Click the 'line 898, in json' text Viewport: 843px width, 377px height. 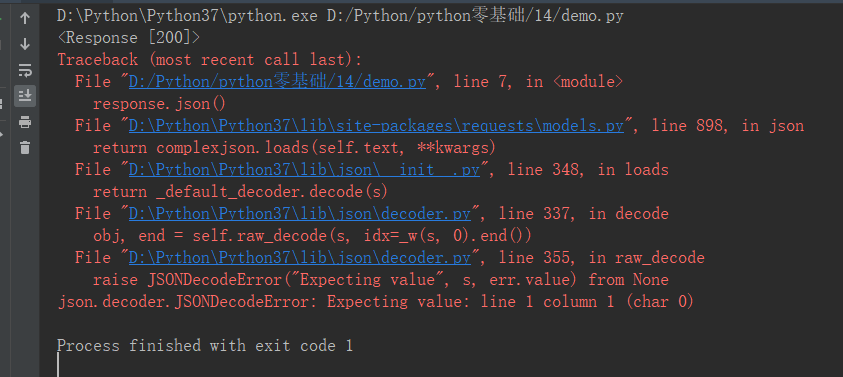click(727, 126)
